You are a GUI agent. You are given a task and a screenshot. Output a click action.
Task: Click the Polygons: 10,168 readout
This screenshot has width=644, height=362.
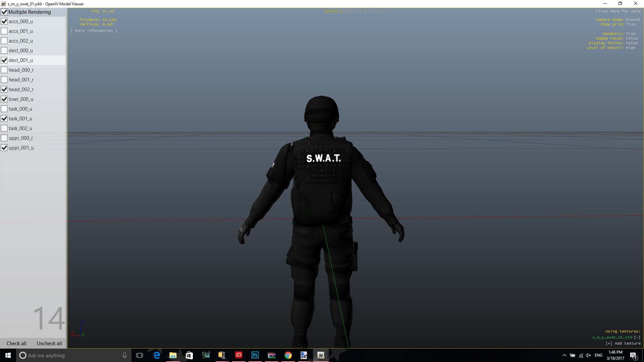[x=98, y=20]
